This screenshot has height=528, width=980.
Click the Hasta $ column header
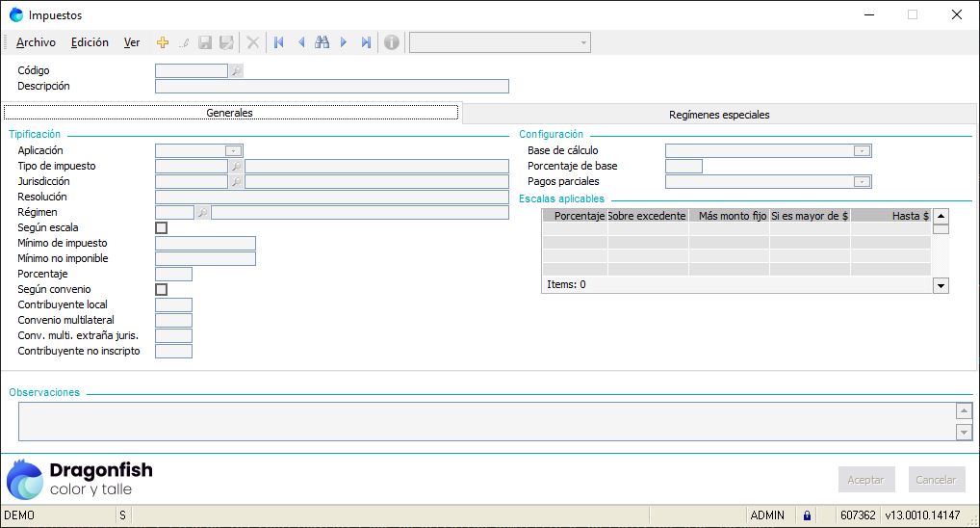(890, 216)
